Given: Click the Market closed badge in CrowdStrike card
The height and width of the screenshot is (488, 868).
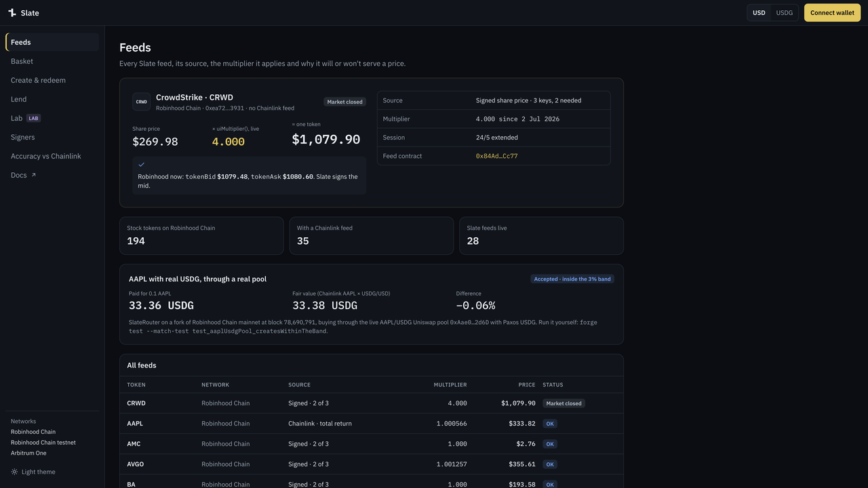Looking at the screenshot, I should pyautogui.click(x=345, y=102).
